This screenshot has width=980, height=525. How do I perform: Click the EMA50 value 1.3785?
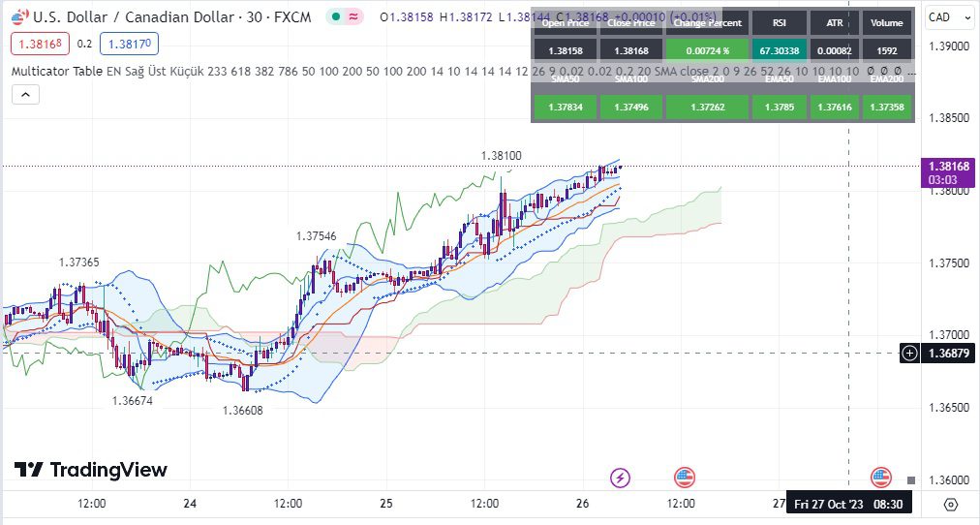pos(780,107)
